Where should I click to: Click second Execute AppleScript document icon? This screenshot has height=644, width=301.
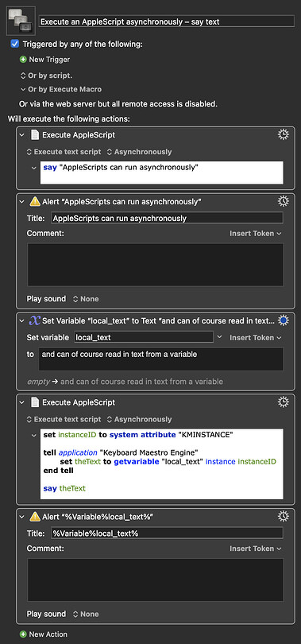pyautogui.click(x=35, y=402)
